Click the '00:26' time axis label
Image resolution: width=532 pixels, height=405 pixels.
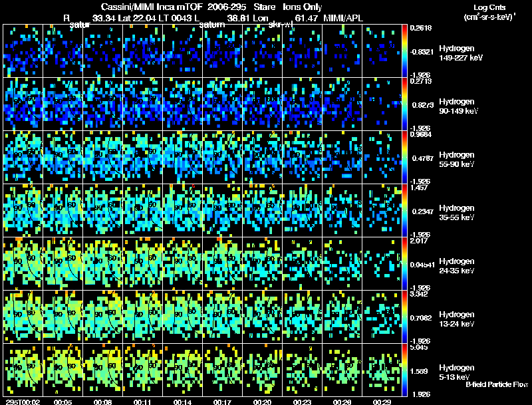(342, 402)
